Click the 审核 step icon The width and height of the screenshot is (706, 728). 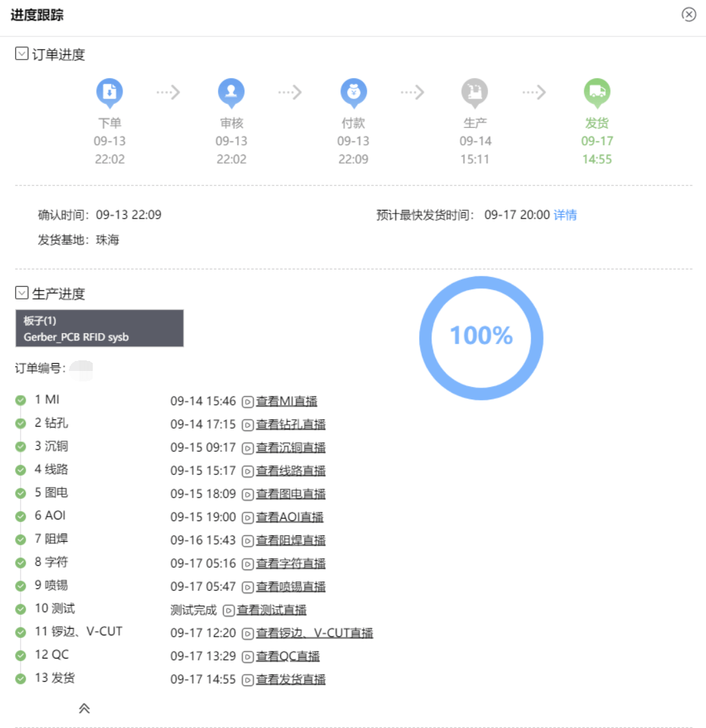coord(231,92)
